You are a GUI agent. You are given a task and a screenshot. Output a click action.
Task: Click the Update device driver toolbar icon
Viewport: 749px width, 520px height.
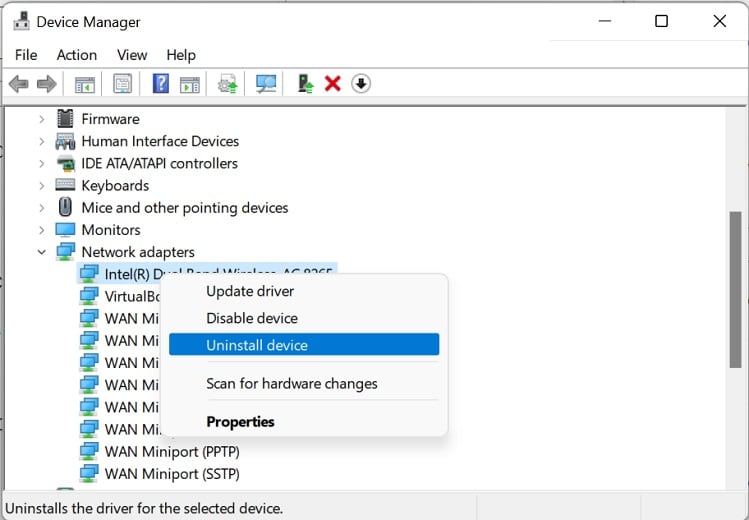coord(228,84)
